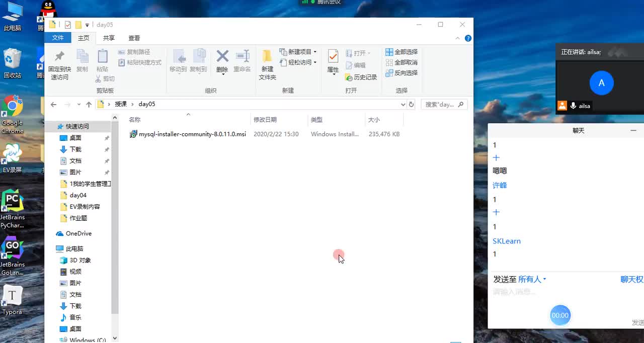This screenshot has width=644, height=343.
Task: Click the 复制 (Copy) ribbon icon
Action: tap(82, 60)
